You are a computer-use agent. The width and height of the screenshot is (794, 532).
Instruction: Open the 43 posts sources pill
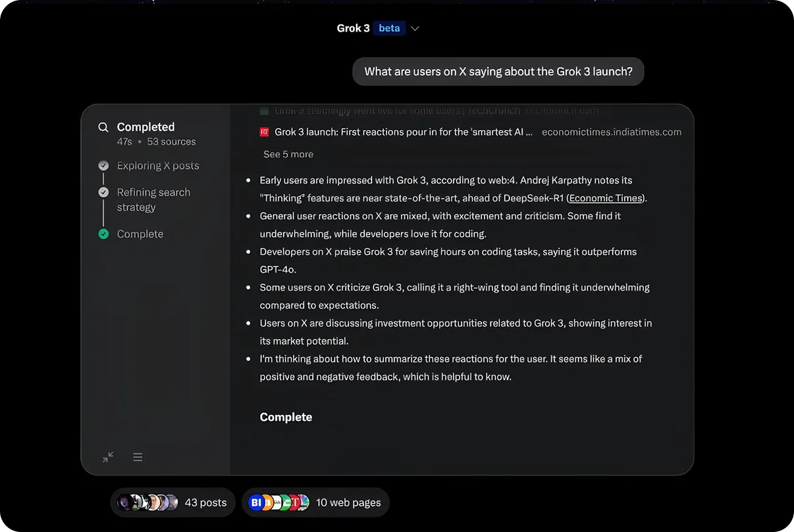click(x=172, y=502)
